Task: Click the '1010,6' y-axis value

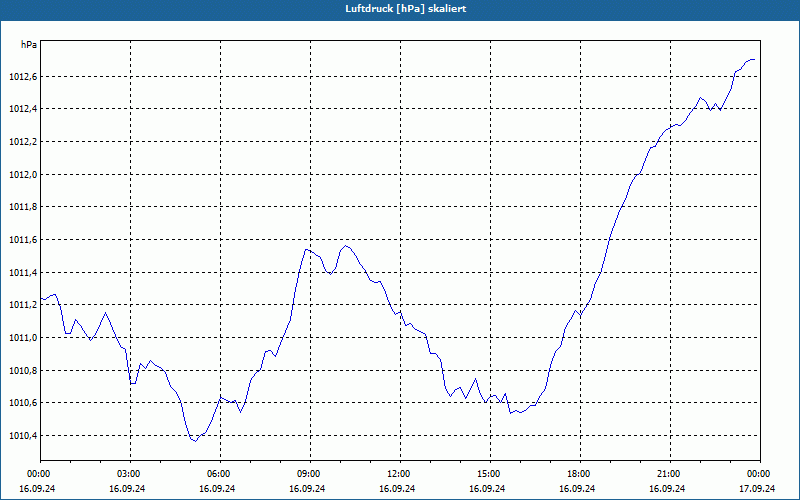Action: [x=23, y=403]
